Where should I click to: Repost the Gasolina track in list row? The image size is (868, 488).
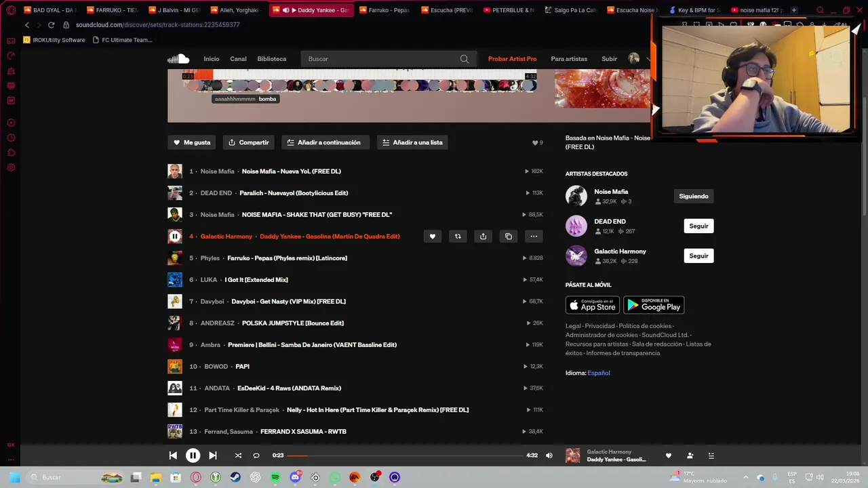pos(458,237)
